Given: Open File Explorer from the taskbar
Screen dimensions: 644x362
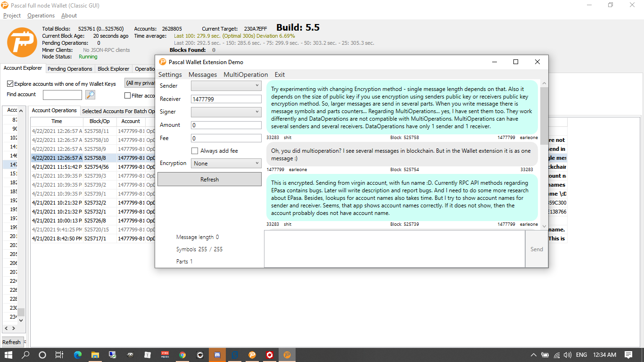Looking at the screenshot, I should pos(95,355).
